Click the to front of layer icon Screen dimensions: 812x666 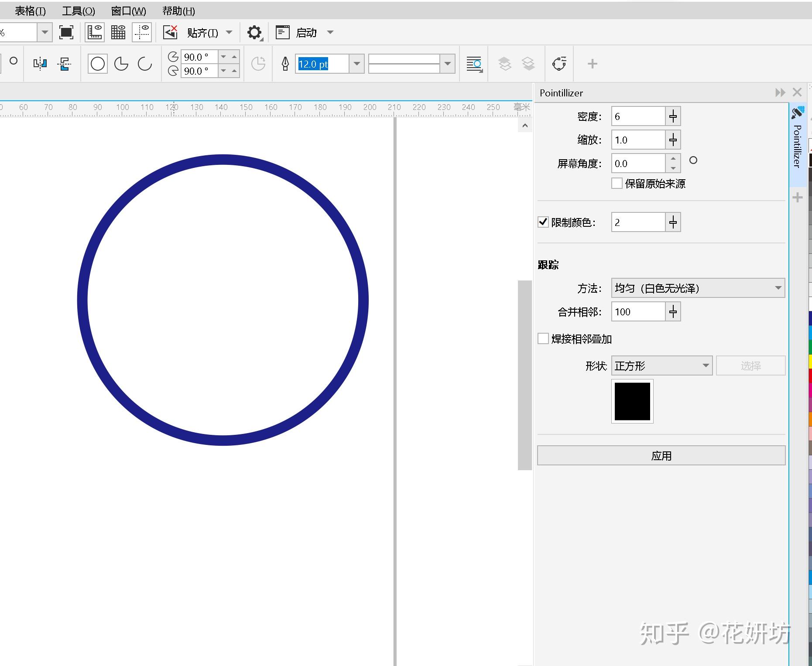(x=505, y=64)
